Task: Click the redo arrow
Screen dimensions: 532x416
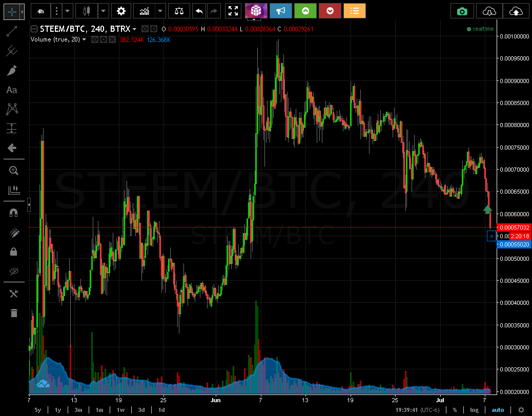Action: click(x=214, y=12)
